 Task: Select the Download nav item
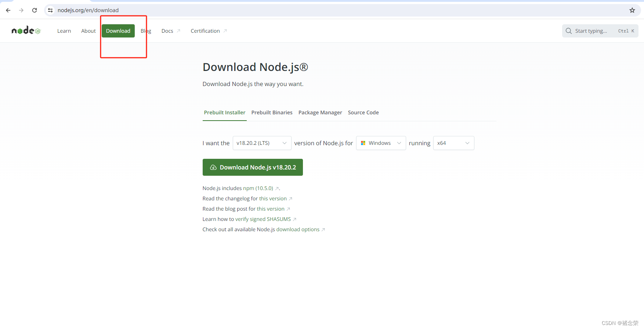click(x=118, y=31)
